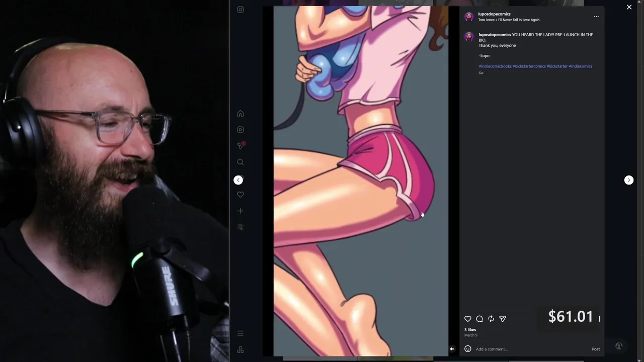
Task: Click the 6w caption timestamp
Action: click(x=481, y=73)
